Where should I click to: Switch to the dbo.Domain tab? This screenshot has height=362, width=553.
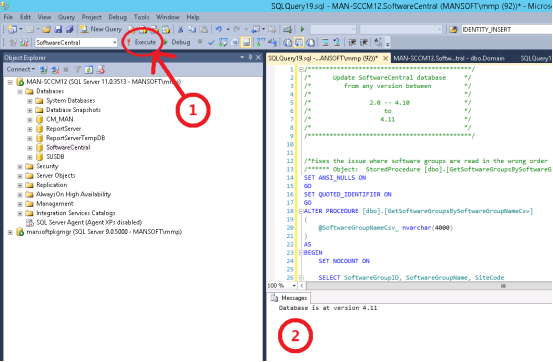[x=449, y=58]
